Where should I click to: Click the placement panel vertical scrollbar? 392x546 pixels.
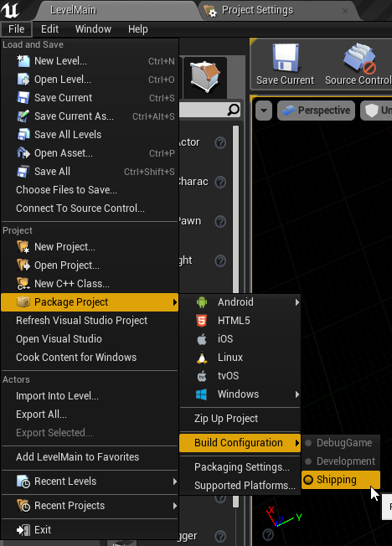[236, 209]
